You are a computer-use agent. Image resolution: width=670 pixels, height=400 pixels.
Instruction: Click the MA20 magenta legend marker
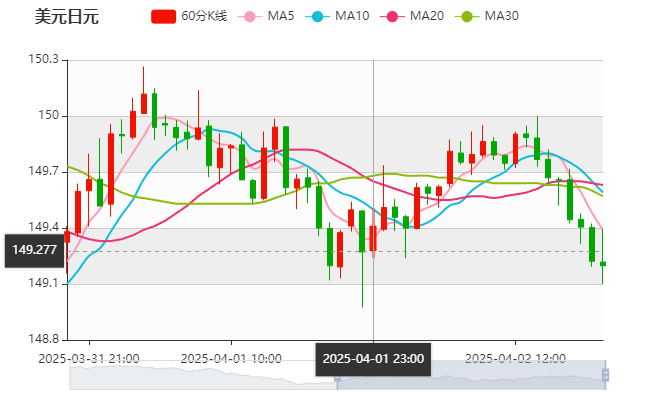tap(390, 16)
